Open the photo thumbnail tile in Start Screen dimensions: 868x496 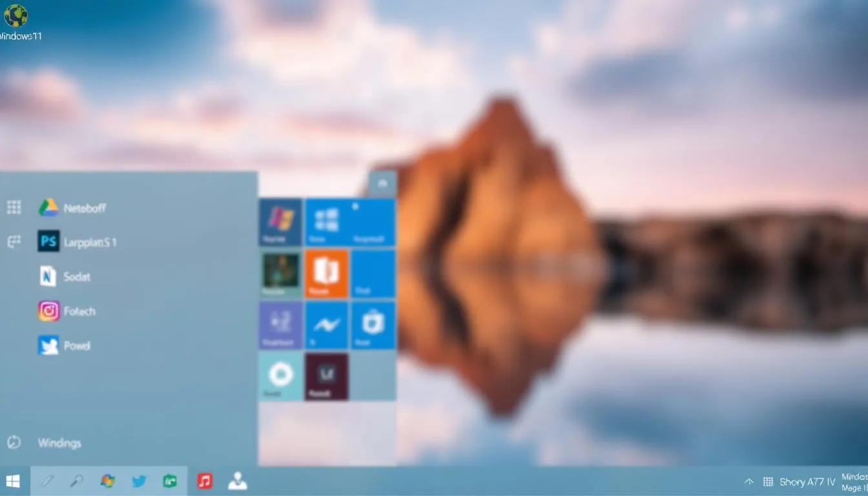[280, 273]
